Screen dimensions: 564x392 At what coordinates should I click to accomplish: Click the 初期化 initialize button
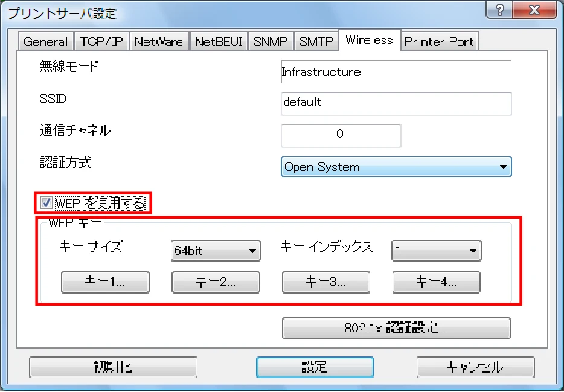[113, 367]
